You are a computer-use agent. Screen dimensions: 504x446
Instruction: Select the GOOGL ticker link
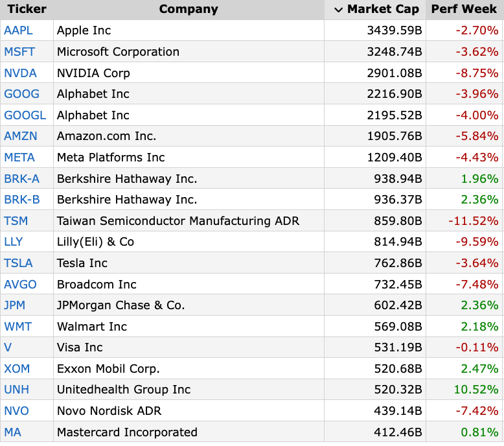pyautogui.click(x=25, y=115)
